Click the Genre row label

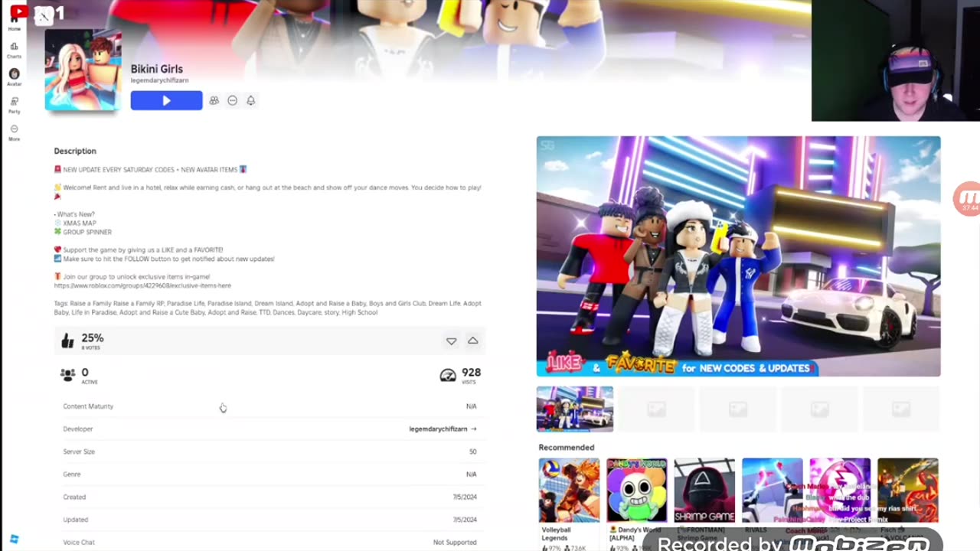(71, 474)
